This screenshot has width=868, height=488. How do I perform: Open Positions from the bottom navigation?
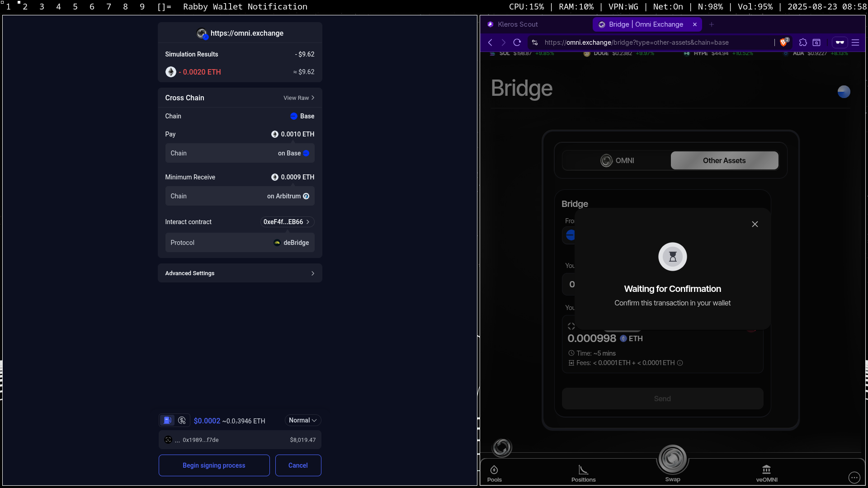(583, 474)
